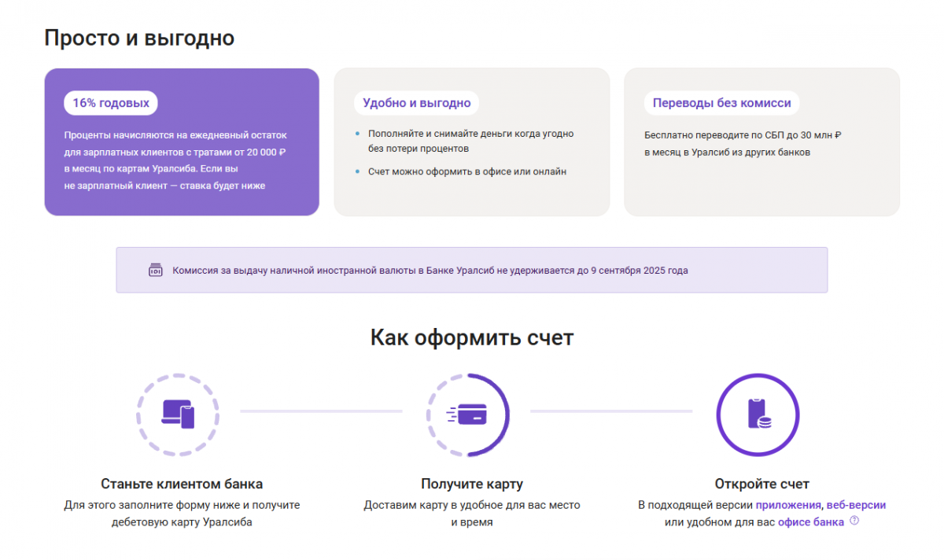Click the Просто и выгодно heading

pos(139,38)
